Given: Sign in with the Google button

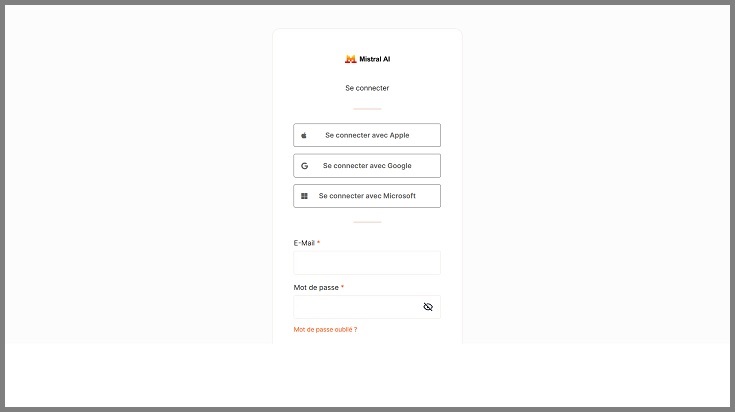Looking at the screenshot, I should point(367,165).
